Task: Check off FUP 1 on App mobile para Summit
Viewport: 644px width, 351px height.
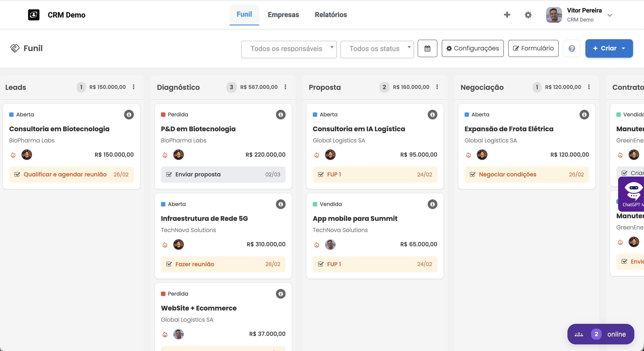Action: [321, 264]
